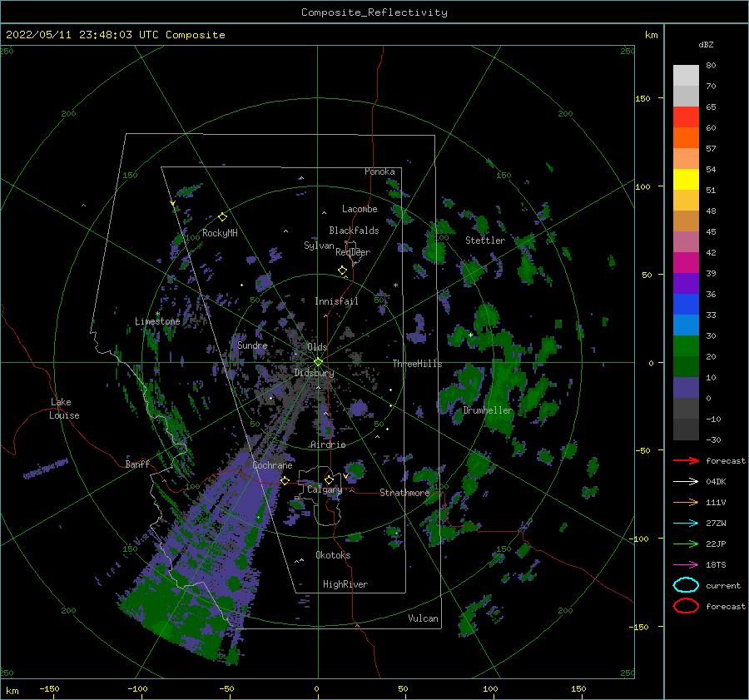Click the yellow radar-center diamond near Olds
The image size is (749, 700).
coord(318,362)
